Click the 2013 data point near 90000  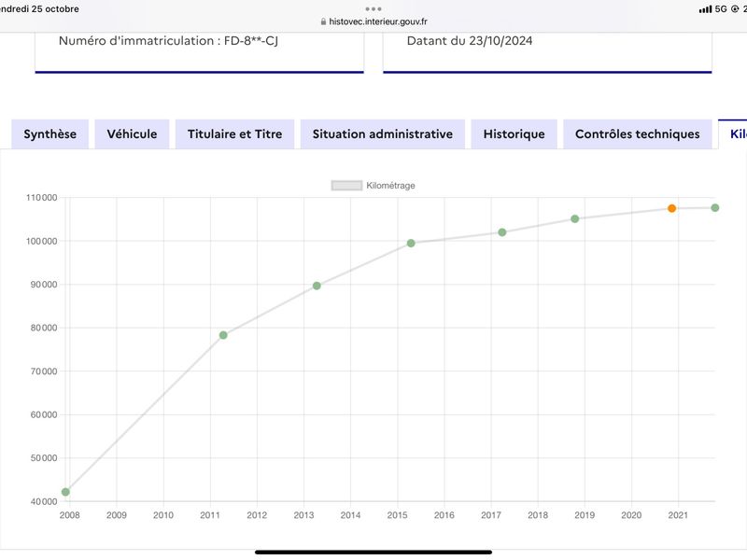click(x=317, y=286)
